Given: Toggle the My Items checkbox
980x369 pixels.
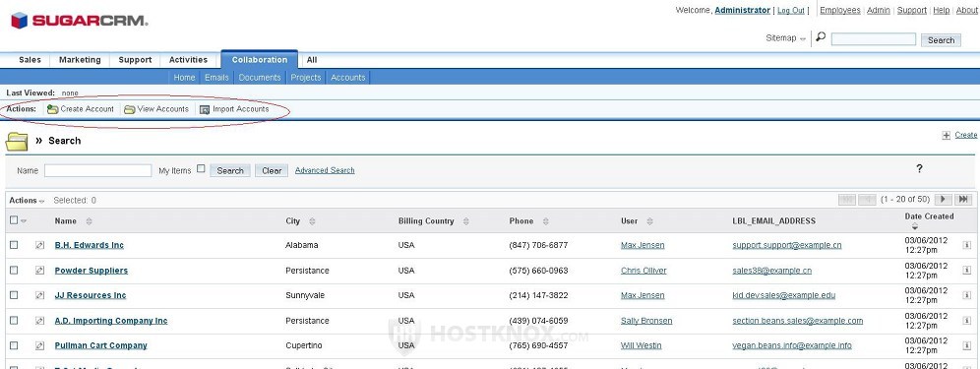Looking at the screenshot, I should [201, 169].
